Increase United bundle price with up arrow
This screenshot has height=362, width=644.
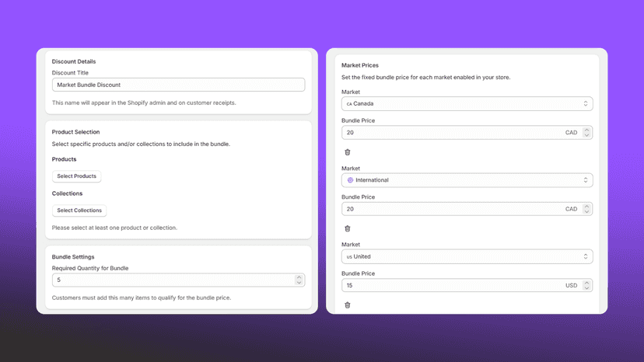coord(586,283)
